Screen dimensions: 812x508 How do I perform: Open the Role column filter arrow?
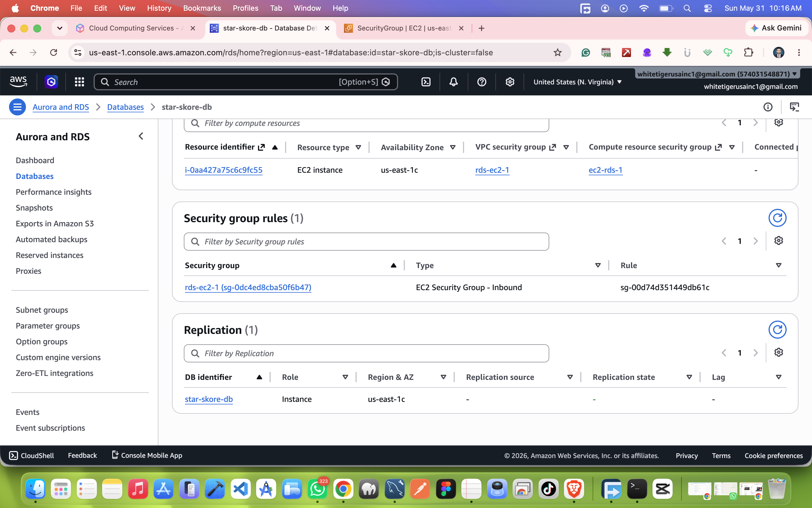pos(345,377)
